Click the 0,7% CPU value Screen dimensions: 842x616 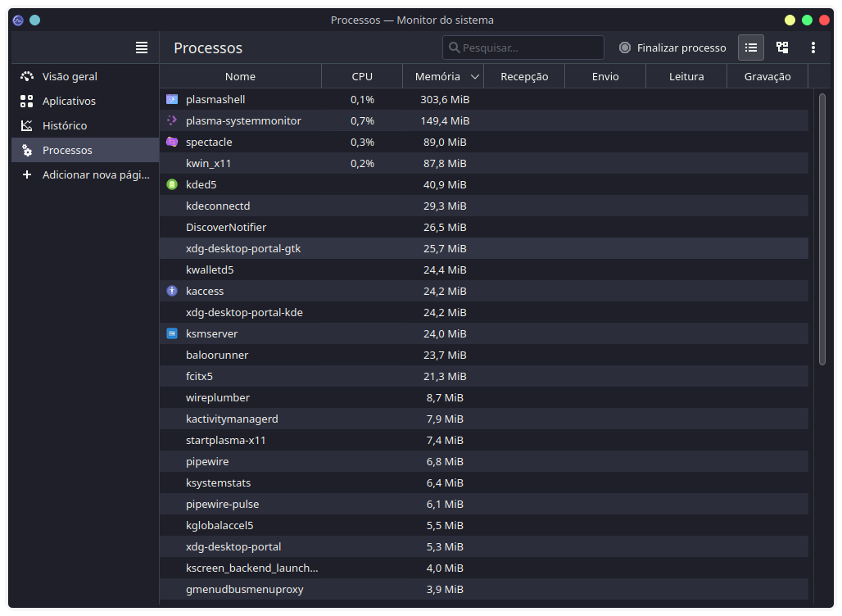363,121
